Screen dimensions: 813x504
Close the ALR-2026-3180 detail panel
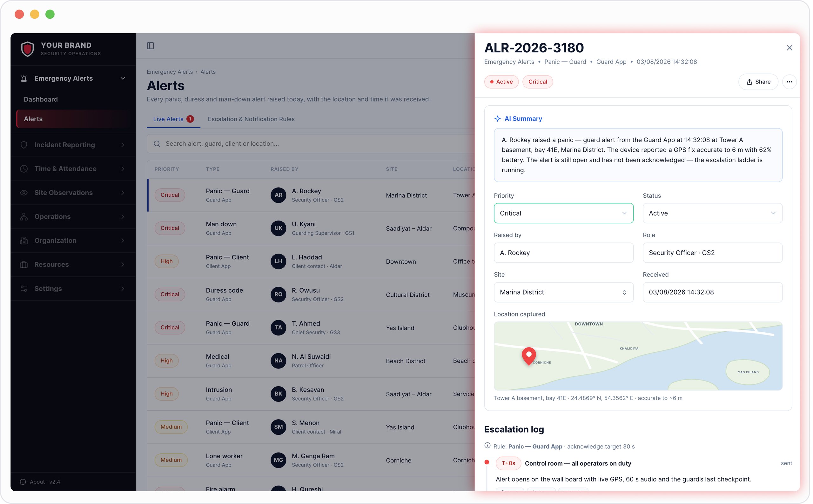(x=789, y=48)
